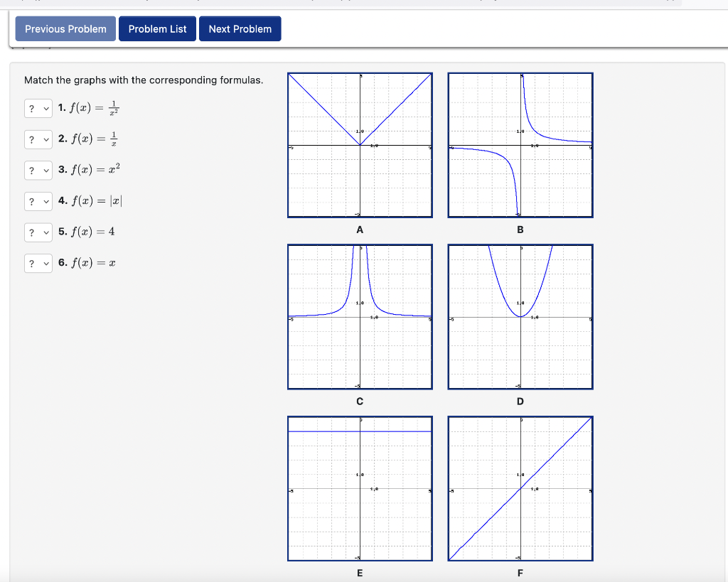Open the Problem List
Screen dimensions: 728x582
click(x=157, y=28)
